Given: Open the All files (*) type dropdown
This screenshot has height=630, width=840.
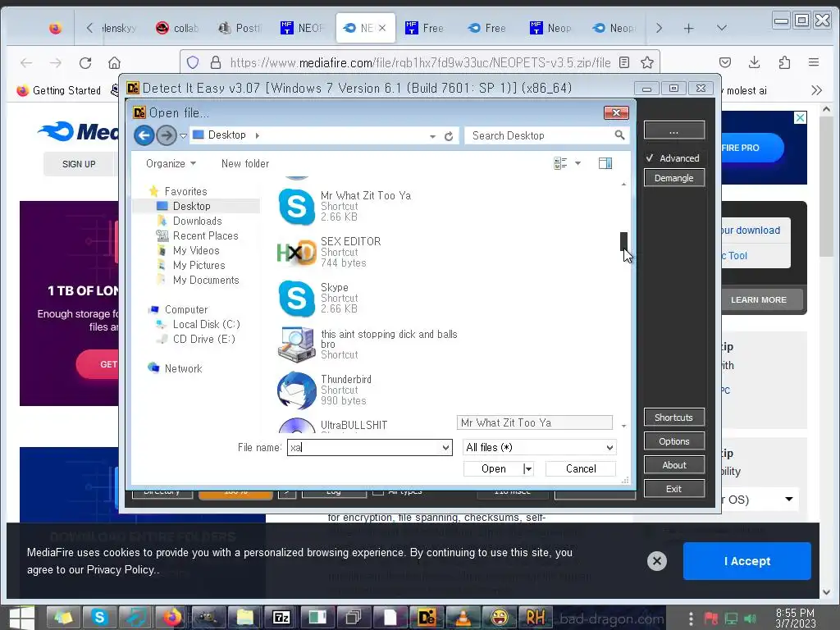Looking at the screenshot, I should (x=540, y=447).
